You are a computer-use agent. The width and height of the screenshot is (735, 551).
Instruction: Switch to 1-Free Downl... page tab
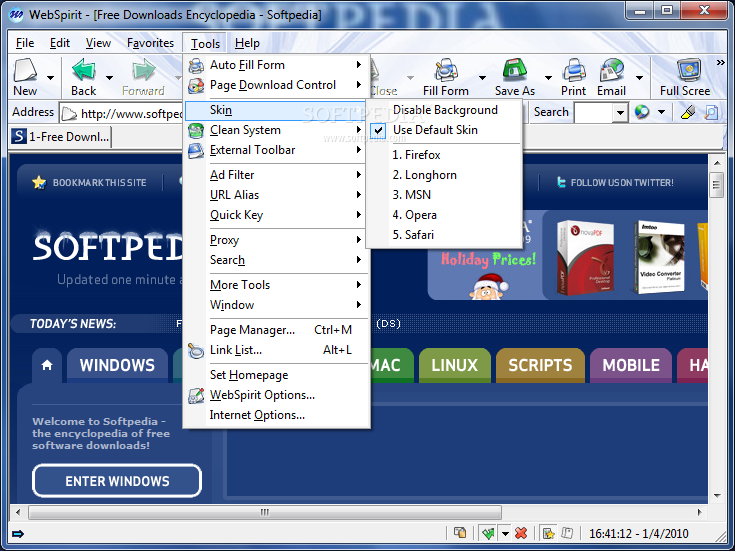pyautogui.click(x=60, y=137)
